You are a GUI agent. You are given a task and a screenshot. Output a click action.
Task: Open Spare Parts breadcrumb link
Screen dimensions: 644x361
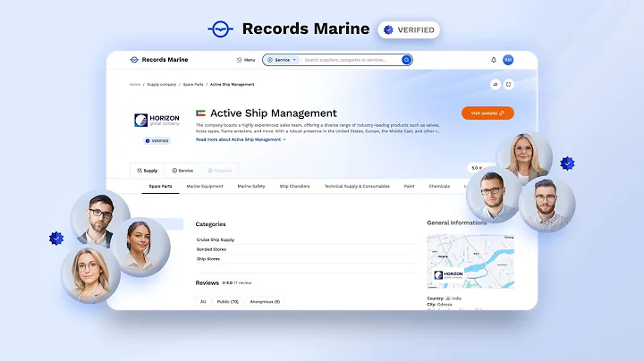pos(193,85)
